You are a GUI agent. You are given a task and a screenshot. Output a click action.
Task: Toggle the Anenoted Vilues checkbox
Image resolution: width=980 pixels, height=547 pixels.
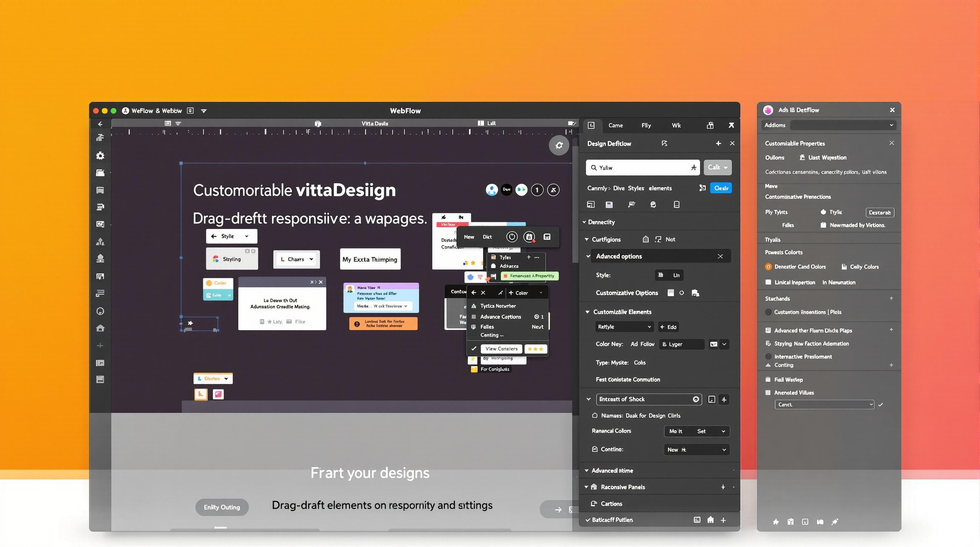tap(768, 392)
